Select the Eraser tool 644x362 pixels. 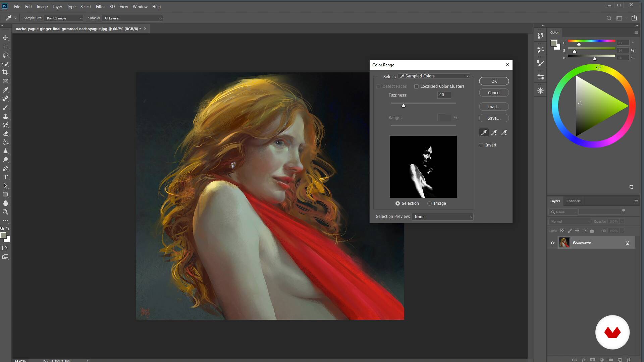pyautogui.click(x=5, y=133)
